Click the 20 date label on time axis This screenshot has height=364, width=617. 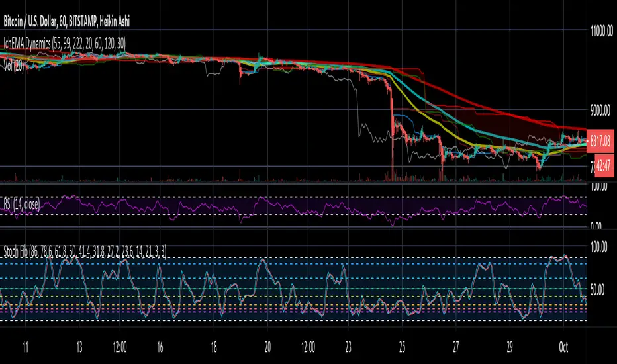point(267,347)
